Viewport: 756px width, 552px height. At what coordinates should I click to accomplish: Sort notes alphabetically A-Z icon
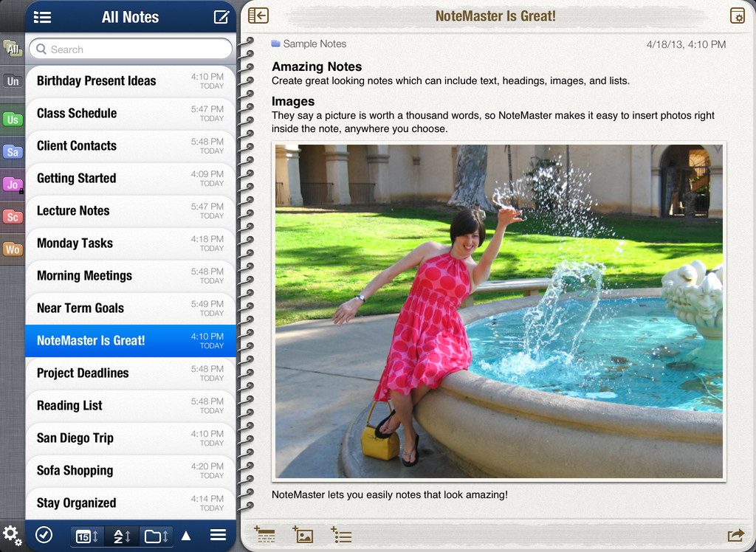pos(122,536)
